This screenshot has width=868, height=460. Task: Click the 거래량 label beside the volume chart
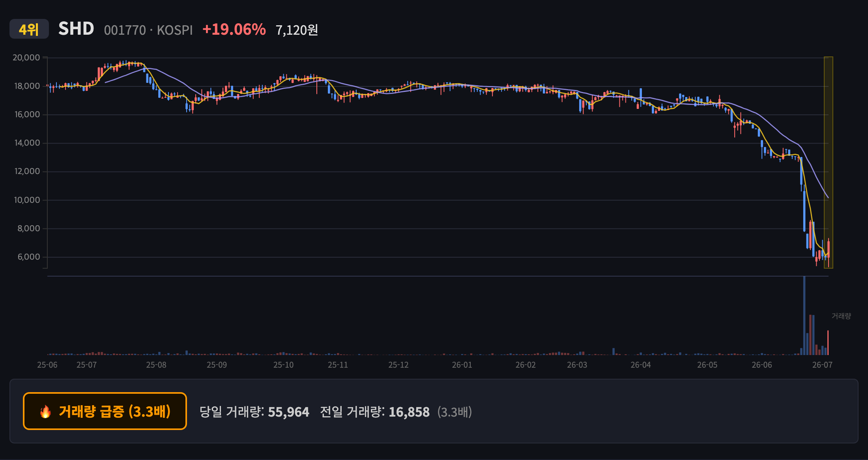(842, 316)
